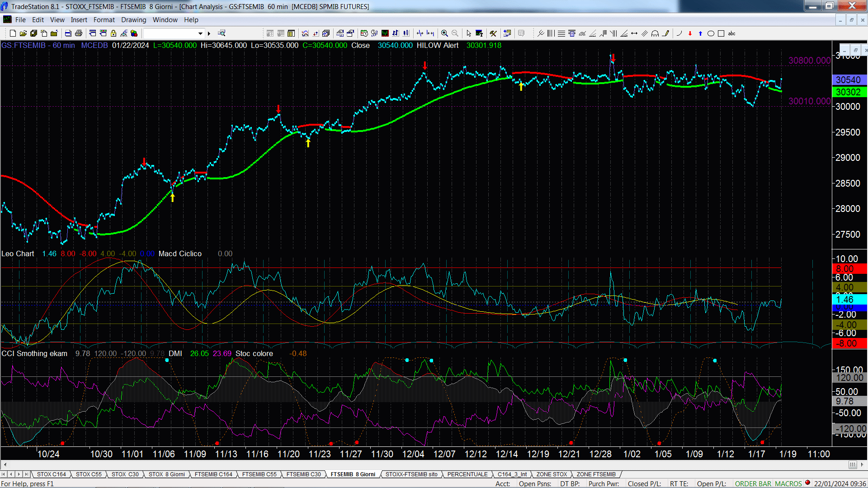
Task: Select the rectangle drawing tool
Action: pyautogui.click(x=721, y=33)
